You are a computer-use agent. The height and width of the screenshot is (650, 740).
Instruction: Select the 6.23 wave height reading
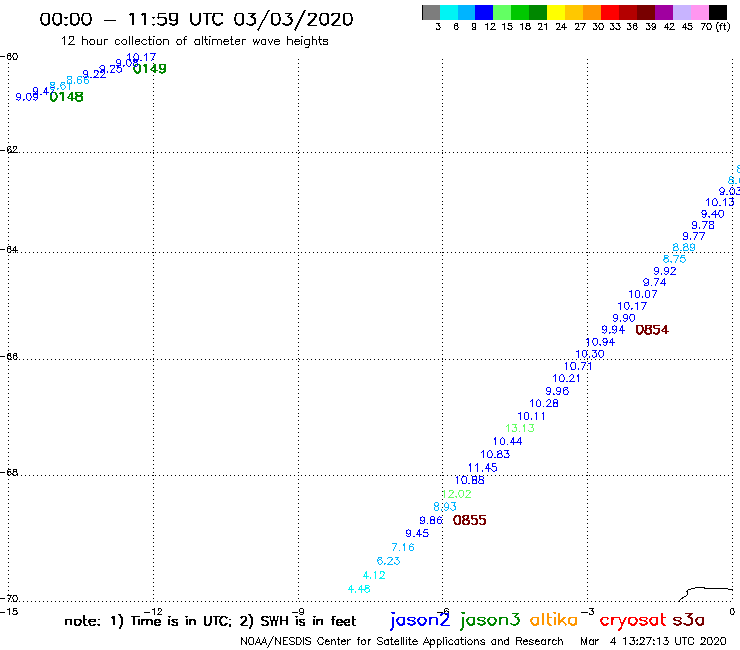pyautogui.click(x=388, y=561)
